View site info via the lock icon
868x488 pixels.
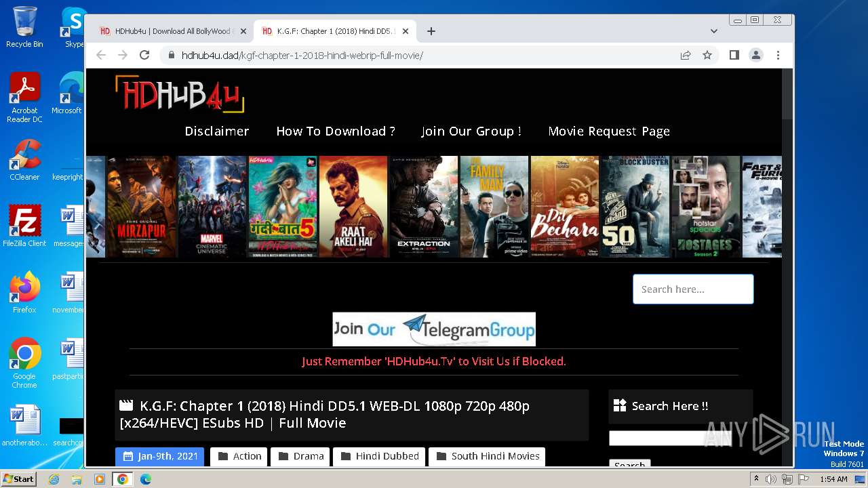[x=172, y=56]
